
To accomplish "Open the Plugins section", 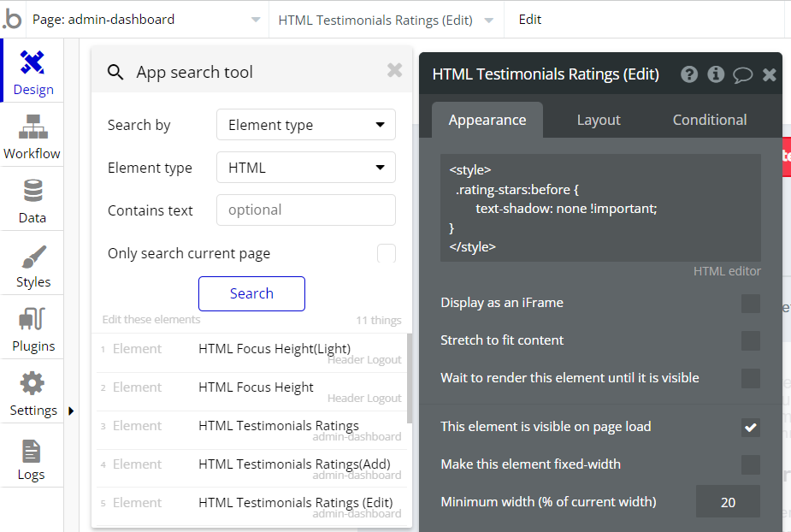I will 32,328.
